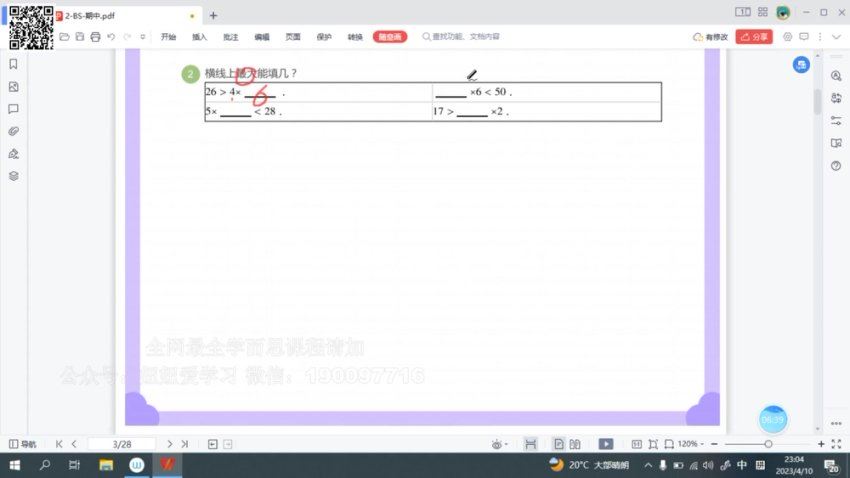The image size is (850, 478).
Task: Click the redo arrow icon
Action: 127,37
